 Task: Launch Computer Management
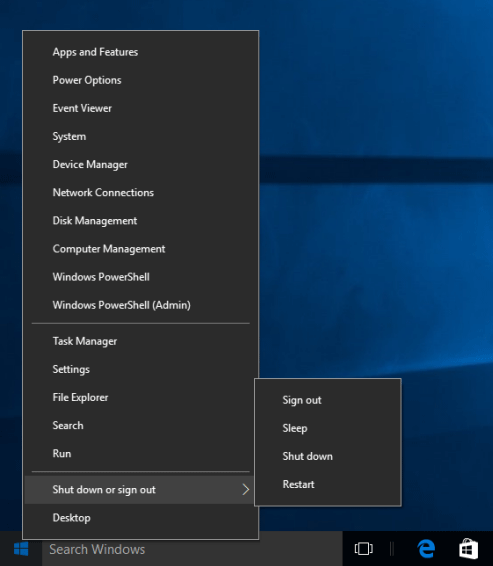140,249
